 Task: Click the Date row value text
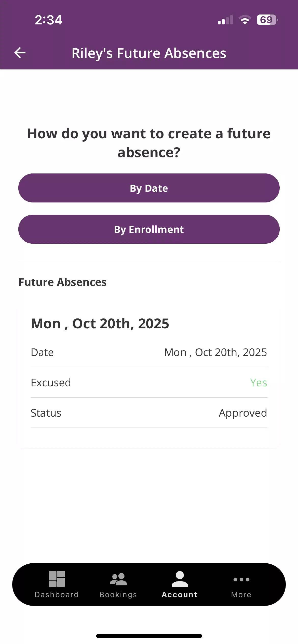click(215, 353)
